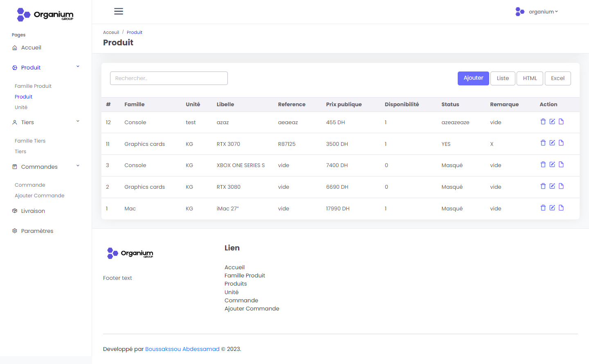Open Boussakssou Abdessamad developer link
Viewport: 589px width, 364px height.
click(x=182, y=349)
